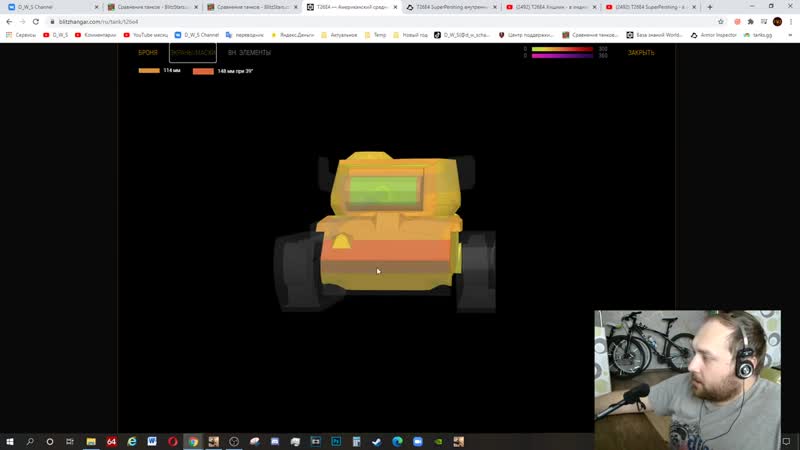800x450 pixels.
Task: Open the Armor Inspector bookmark
Action: 713,35
